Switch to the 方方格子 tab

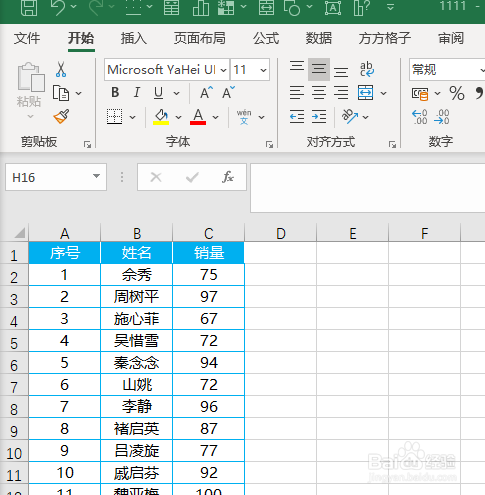point(385,38)
